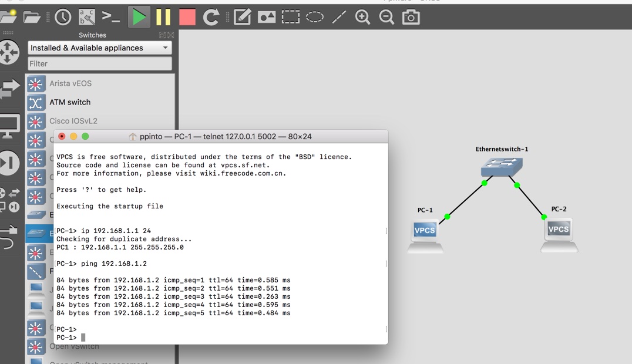The image size is (632, 364).
Task: Click 'Executing the startup file' text
Action: point(110,207)
